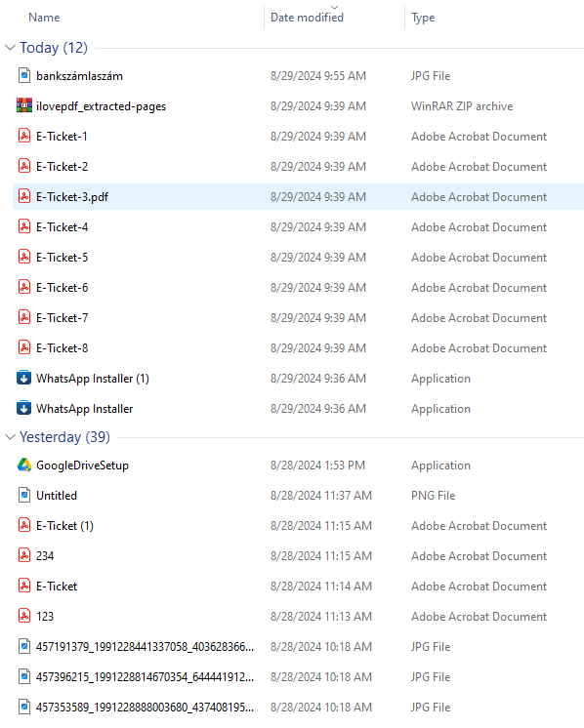Select the PDF icon for file 234
This screenshot has height=728, width=584.
pos(24,555)
